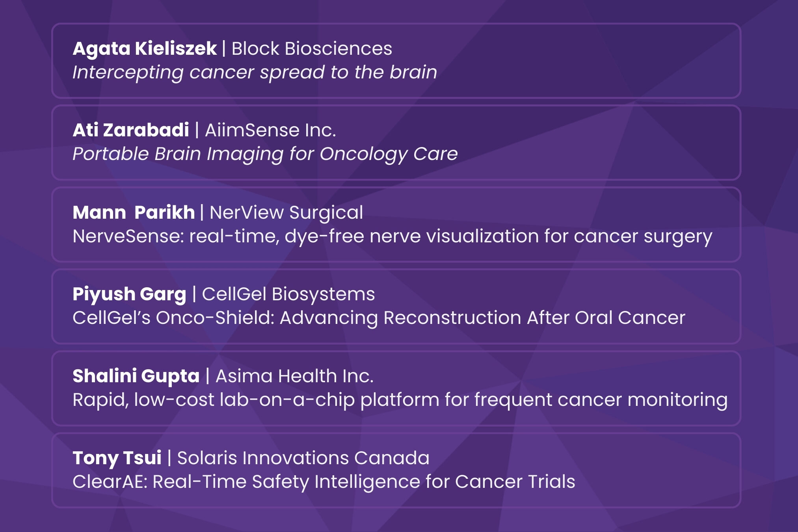Open the CellGel's Onco-Shield talk title
This screenshot has width=798, height=532.
[379, 318]
